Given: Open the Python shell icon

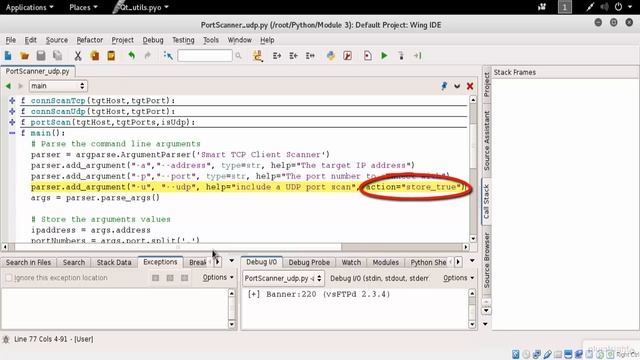Looking at the screenshot, I should pos(331,56).
